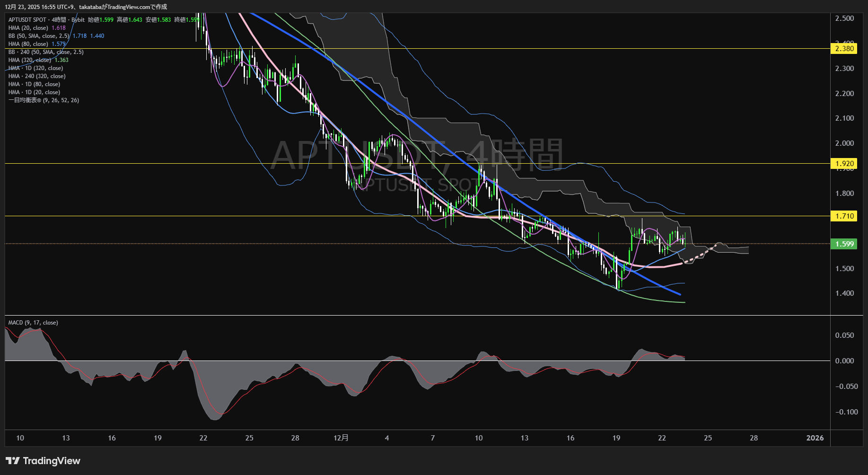Select BB (50, SMA, close, 2.5) legend entry
Viewport: 868px width, 475px height.
(39, 36)
